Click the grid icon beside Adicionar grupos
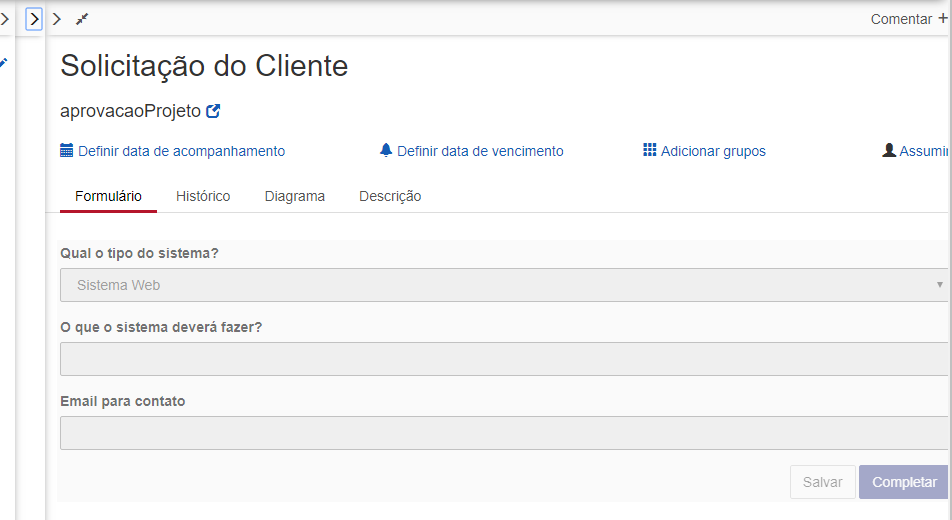Screen dimensions: 952x520 click(650, 149)
